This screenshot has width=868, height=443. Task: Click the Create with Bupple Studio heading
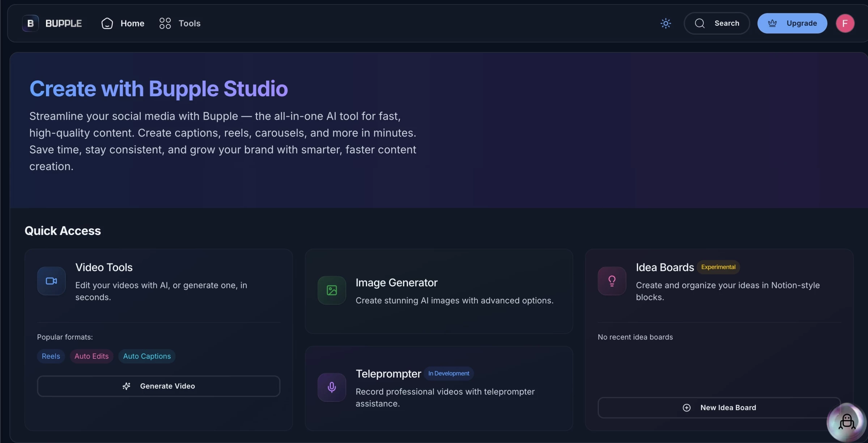point(158,89)
